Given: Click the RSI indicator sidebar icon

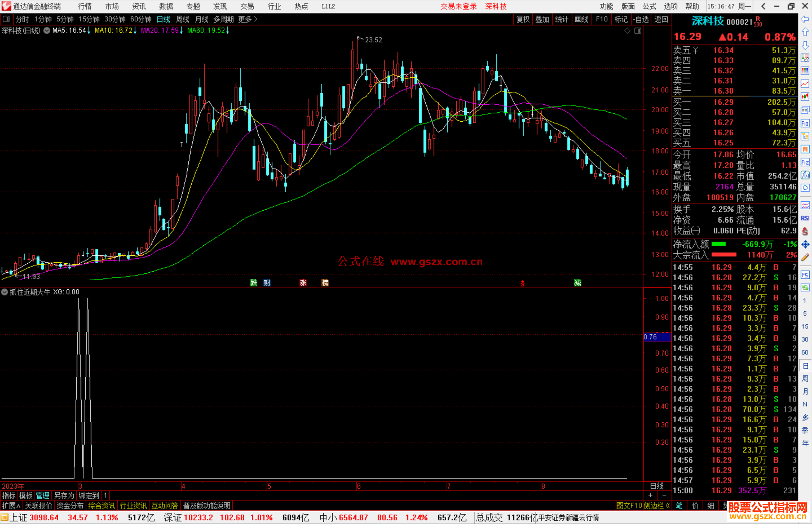Looking at the screenshot, I should click(x=805, y=218).
